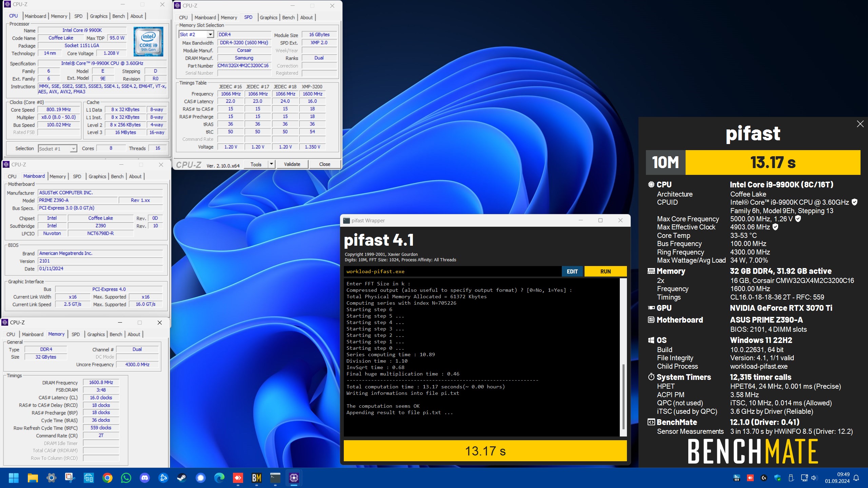Switch to BenchMate BM taskbar icon

(x=257, y=478)
